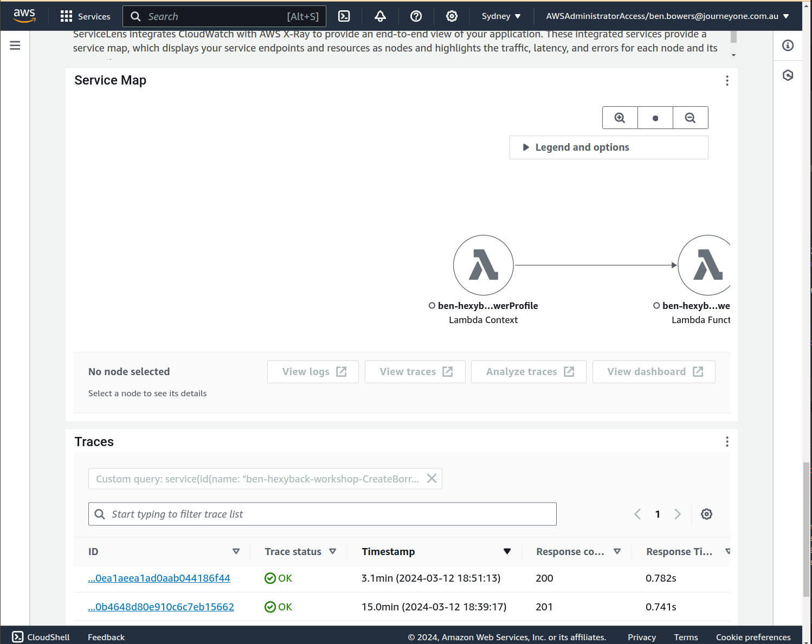The width and height of the screenshot is (812, 644).
Task: Click response time 0.741s
Action: [x=661, y=607]
